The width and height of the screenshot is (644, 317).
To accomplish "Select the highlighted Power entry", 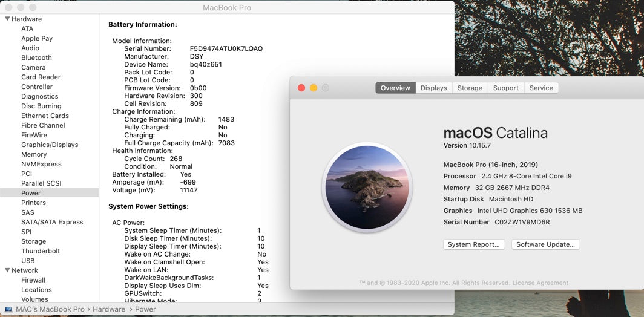I will point(49,193).
